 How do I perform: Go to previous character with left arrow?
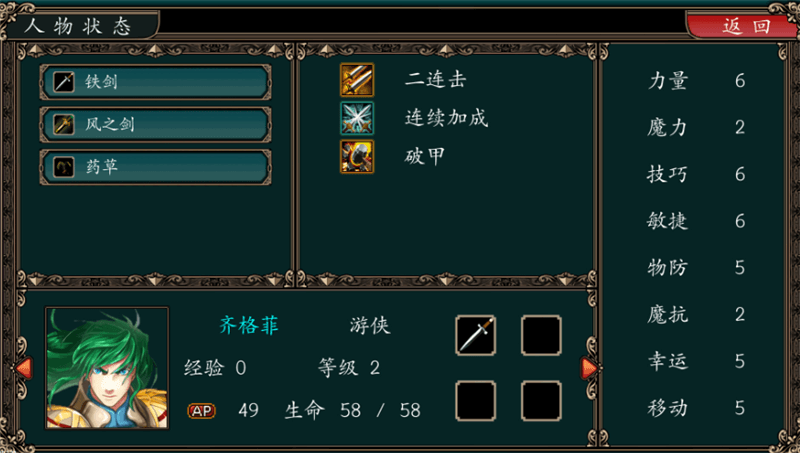click(x=23, y=368)
